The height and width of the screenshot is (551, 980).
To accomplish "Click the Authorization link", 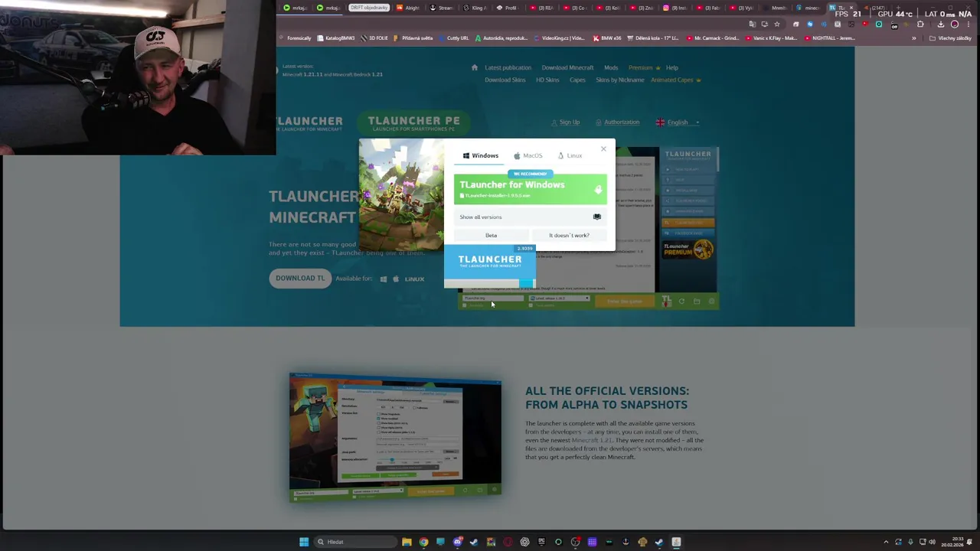I will 622,122.
